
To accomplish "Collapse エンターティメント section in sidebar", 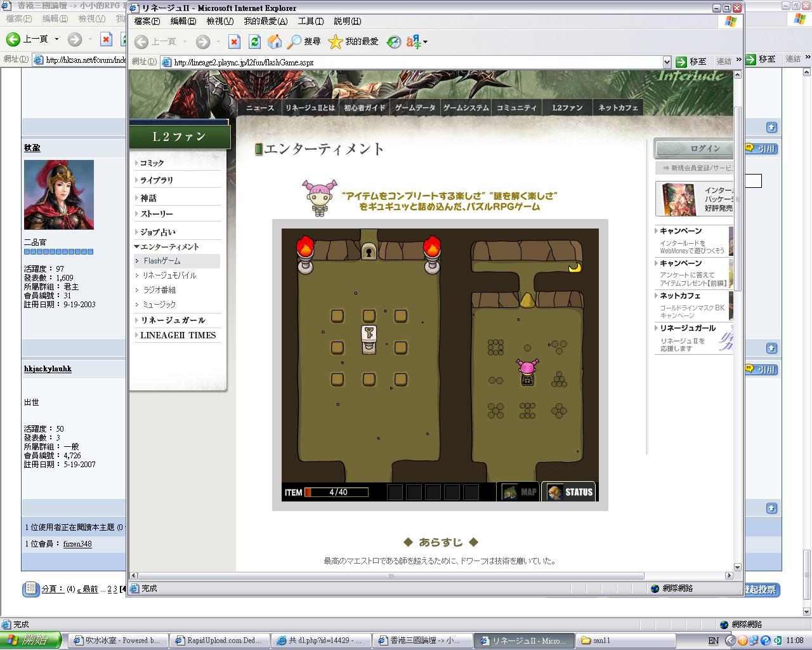I will [x=167, y=247].
